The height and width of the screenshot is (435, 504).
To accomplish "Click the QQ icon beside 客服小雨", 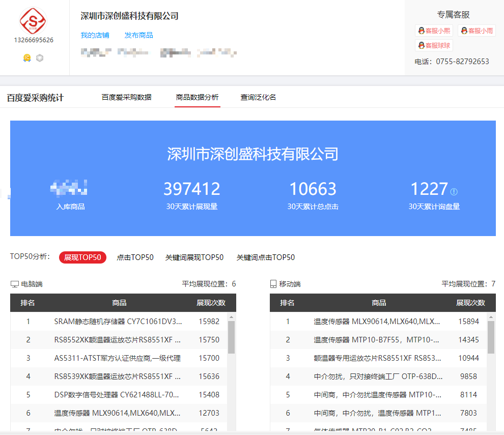I will click(x=463, y=31).
